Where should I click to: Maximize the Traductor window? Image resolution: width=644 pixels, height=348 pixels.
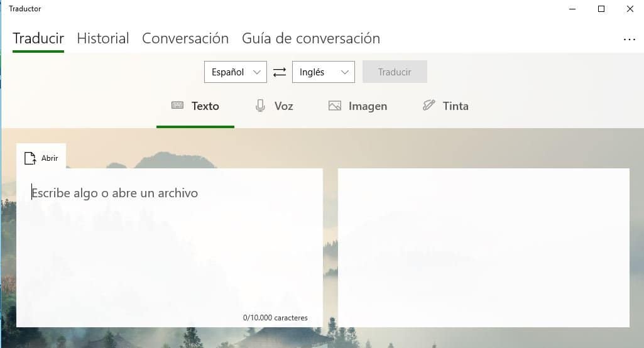[x=601, y=9]
